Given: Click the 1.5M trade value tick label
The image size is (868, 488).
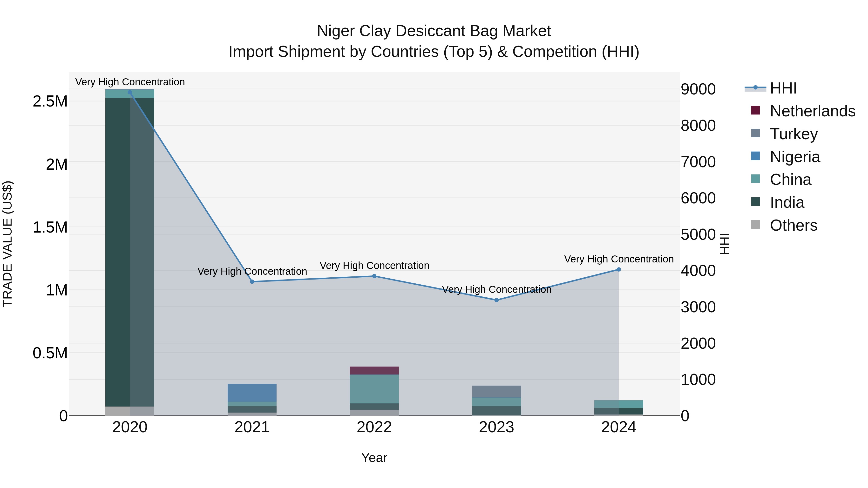Looking at the screenshot, I should click(50, 227).
